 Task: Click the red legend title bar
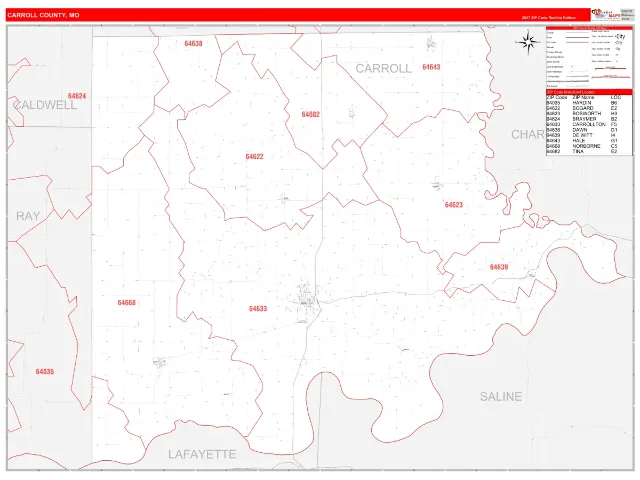point(589,28)
